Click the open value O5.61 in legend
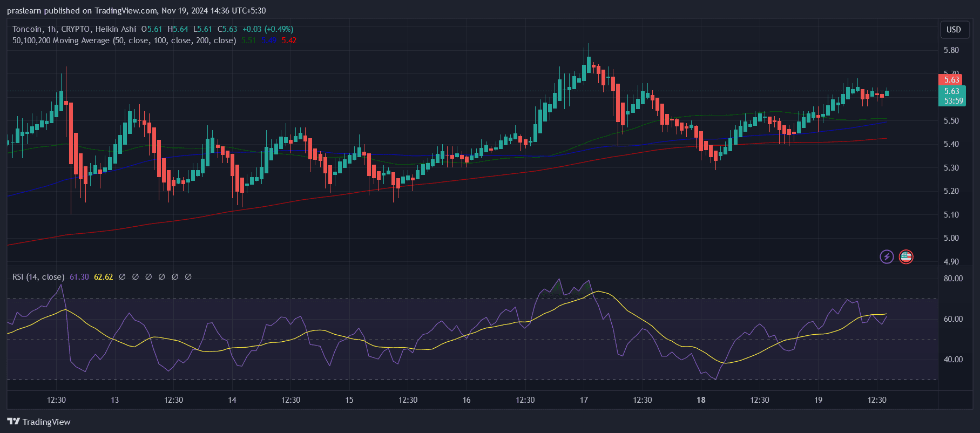This screenshot has width=980, height=433. pos(152,29)
